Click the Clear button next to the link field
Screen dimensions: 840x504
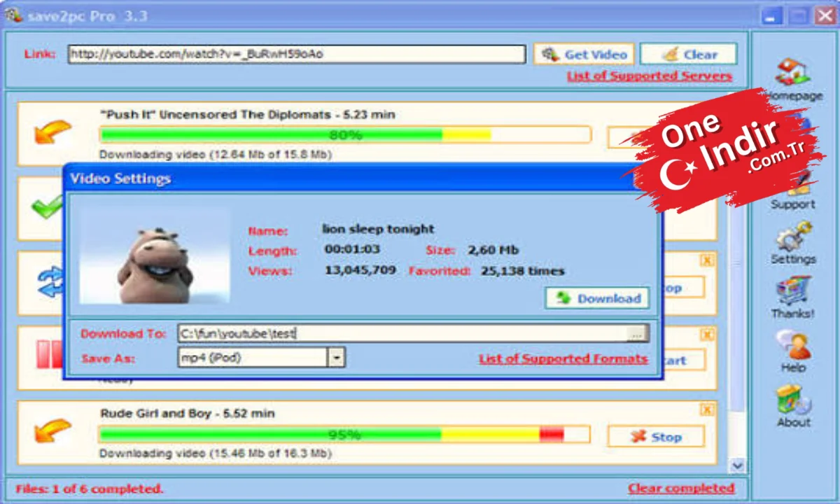(689, 55)
